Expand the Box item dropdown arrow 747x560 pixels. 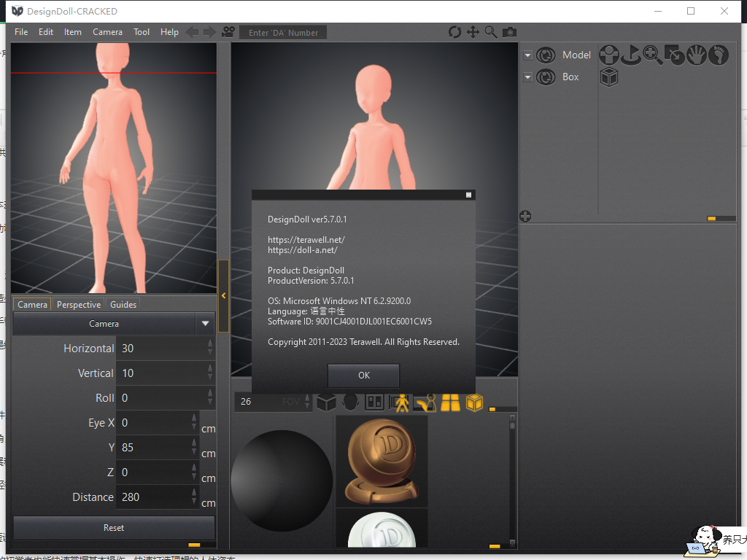528,77
